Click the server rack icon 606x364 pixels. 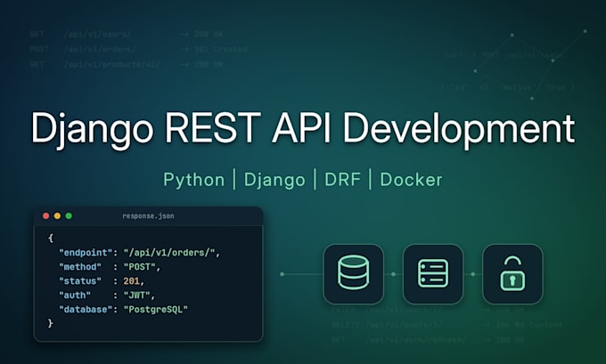click(x=433, y=274)
